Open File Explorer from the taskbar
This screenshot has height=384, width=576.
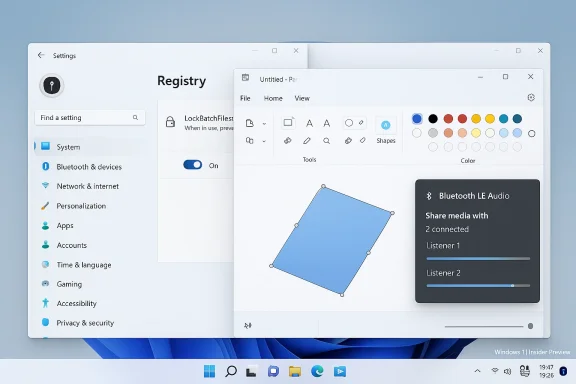[295, 372]
